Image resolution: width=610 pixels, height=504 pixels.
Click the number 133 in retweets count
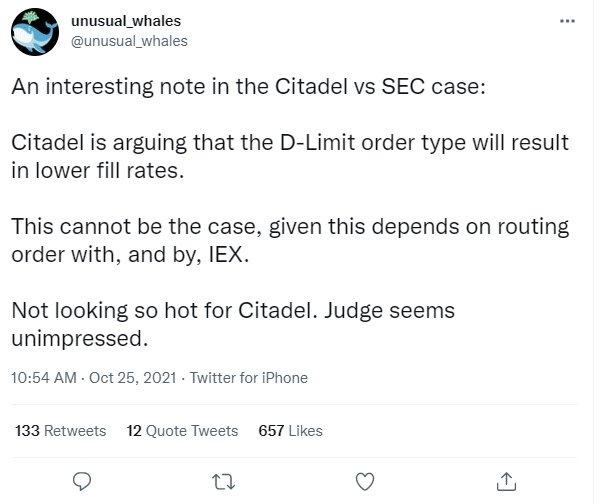(27, 430)
